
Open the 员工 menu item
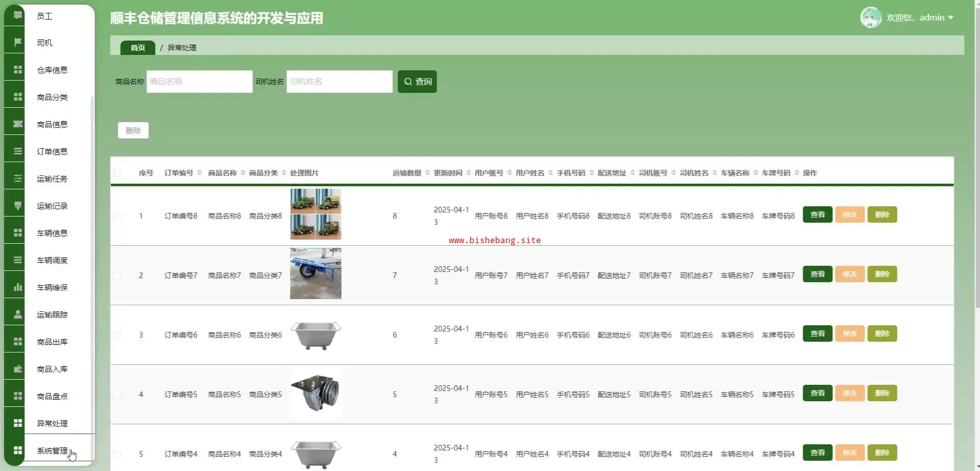44,16
